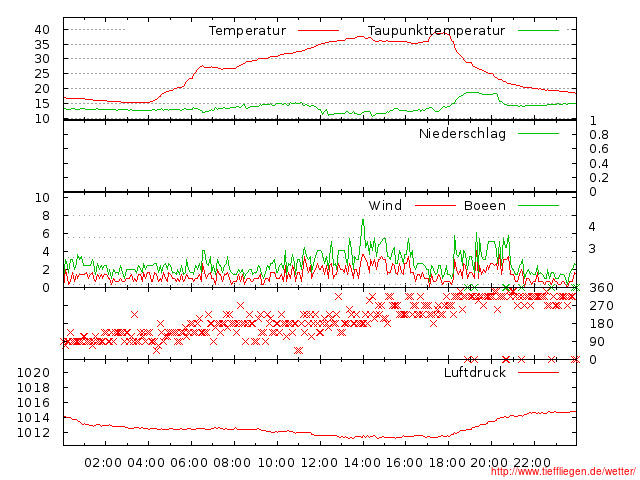640x480 pixels.
Task: Click the Wind legend label
Action: point(385,205)
